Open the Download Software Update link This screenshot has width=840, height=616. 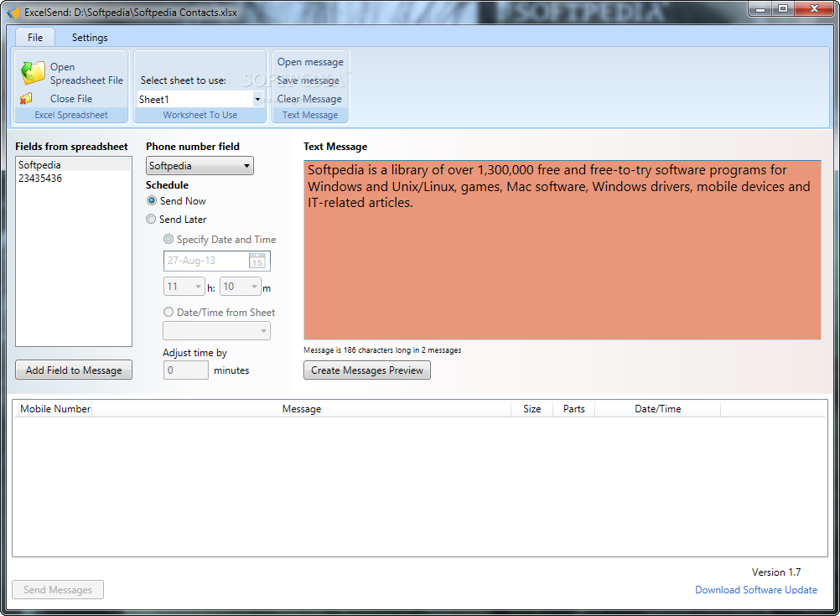756,590
